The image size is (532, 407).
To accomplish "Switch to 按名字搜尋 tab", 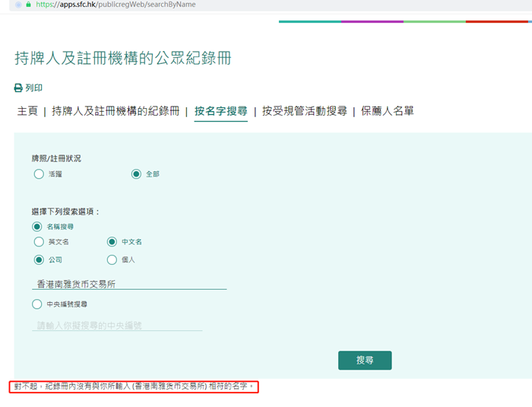I will coord(221,111).
